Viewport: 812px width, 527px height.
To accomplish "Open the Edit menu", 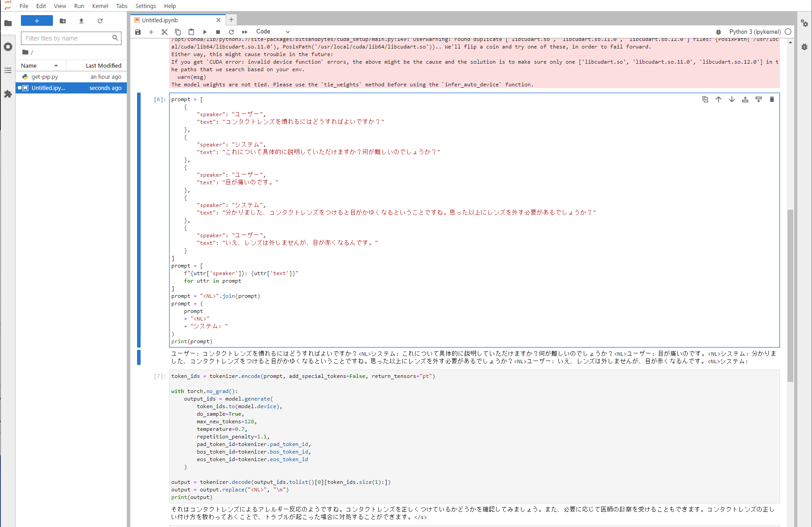I will tap(41, 6).
